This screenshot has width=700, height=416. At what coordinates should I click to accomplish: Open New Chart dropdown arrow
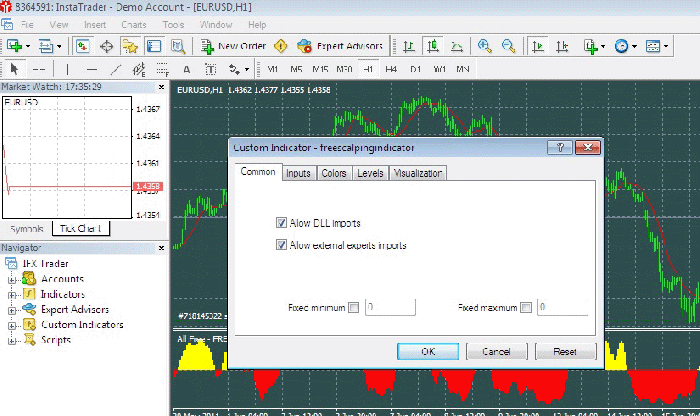(28, 46)
